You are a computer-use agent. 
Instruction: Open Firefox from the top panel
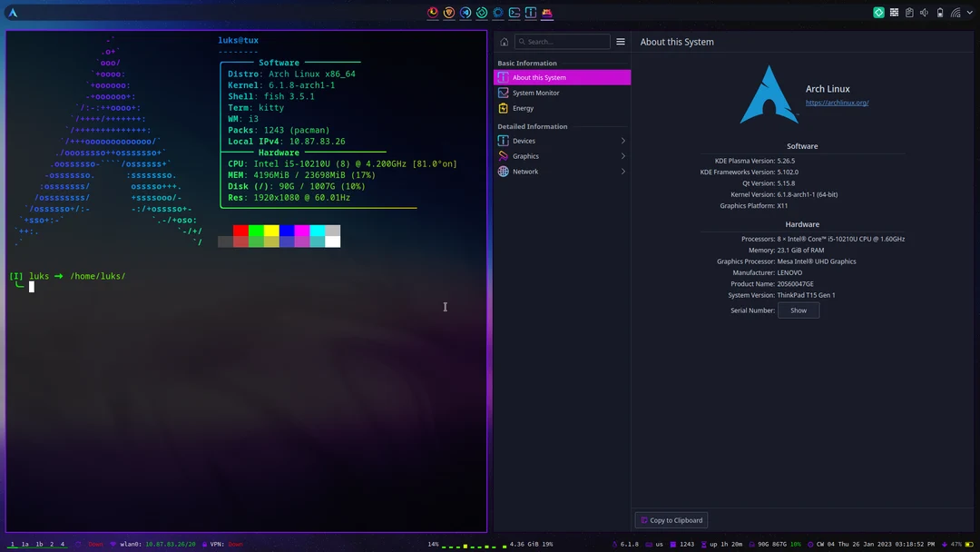[x=433, y=12]
